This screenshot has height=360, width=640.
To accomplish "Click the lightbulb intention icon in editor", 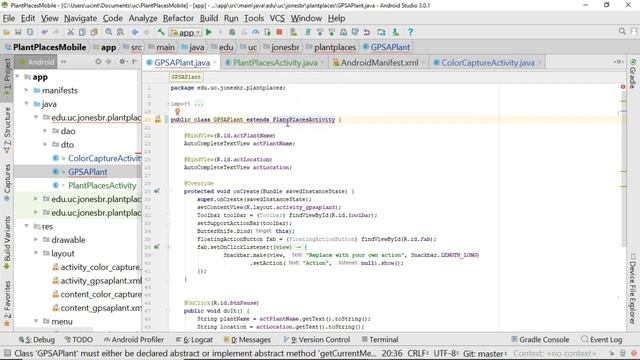I will [178, 111].
